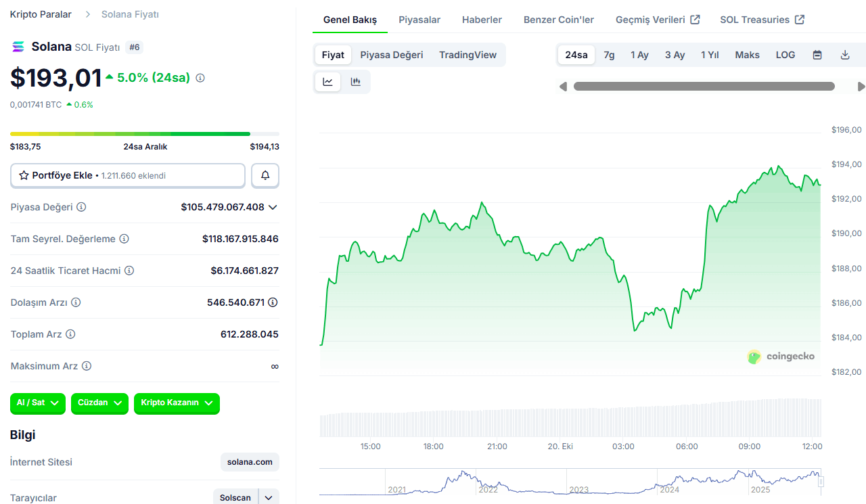
Task: Visit solana.com website link
Action: (250, 462)
